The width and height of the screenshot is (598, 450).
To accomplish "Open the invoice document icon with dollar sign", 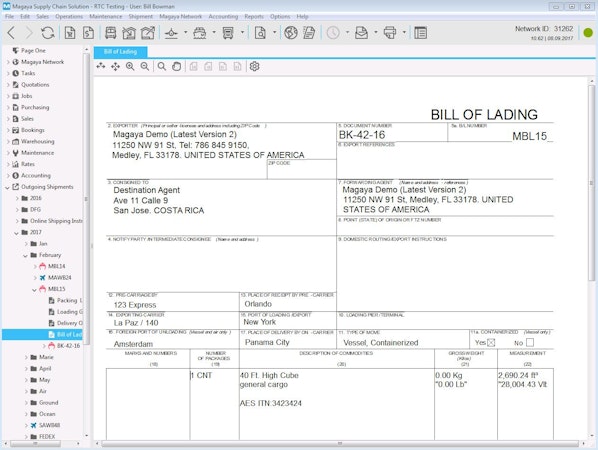I will [88, 33].
